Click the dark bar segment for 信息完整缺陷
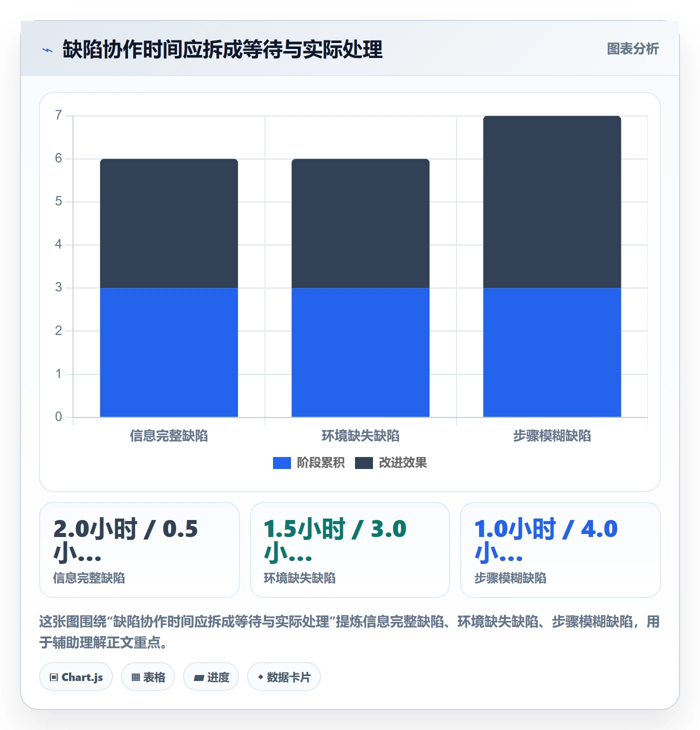The height and width of the screenshot is (730, 700). pyautogui.click(x=169, y=223)
